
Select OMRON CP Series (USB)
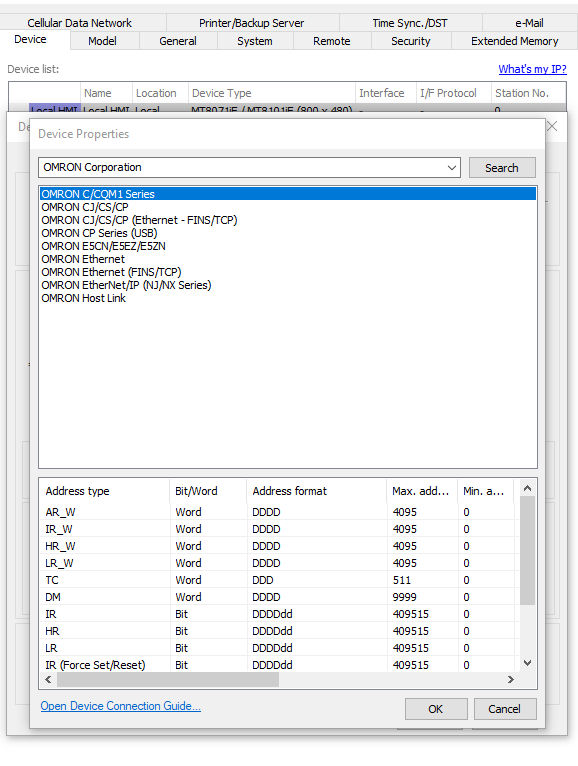[x=288, y=233]
